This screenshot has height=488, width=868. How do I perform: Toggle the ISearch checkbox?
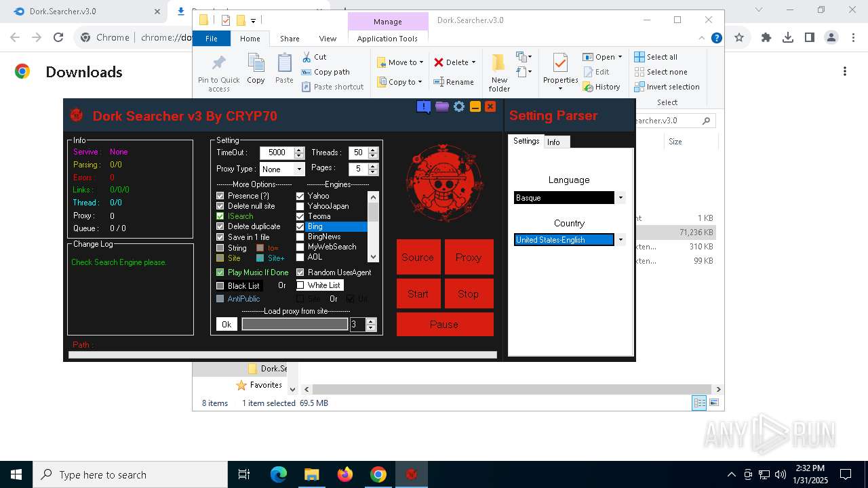(220, 216)
